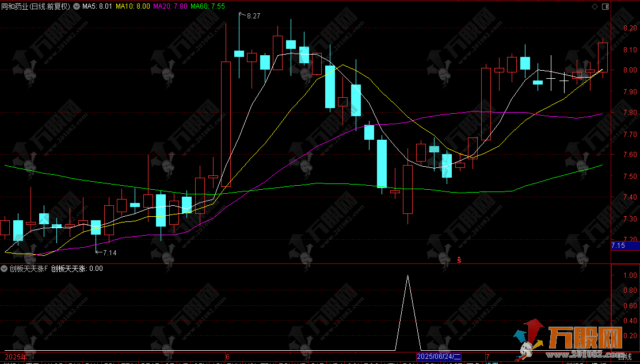The height and width of the screenshot is (364, 640).
Task: Click the 1.00 value on the indicator axis
Action: tap(631, 275)
